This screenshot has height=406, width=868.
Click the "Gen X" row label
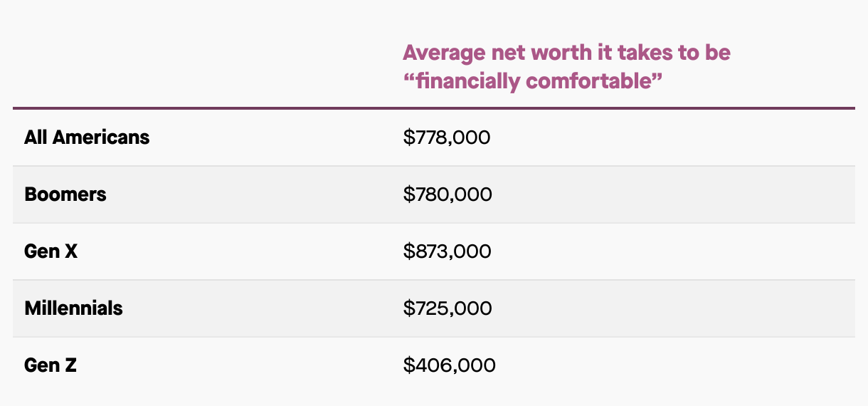click(51, 251)
